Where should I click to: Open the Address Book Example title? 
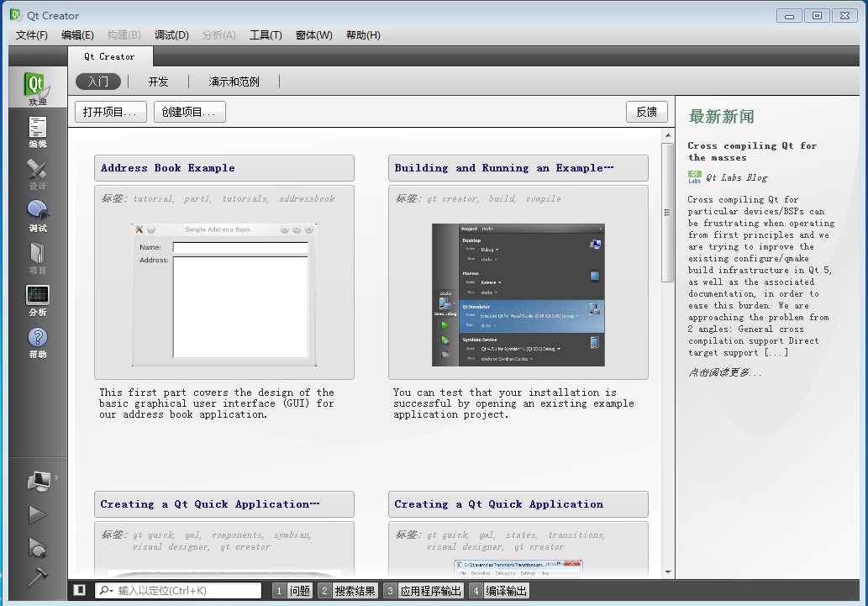(x=224, y=168)
